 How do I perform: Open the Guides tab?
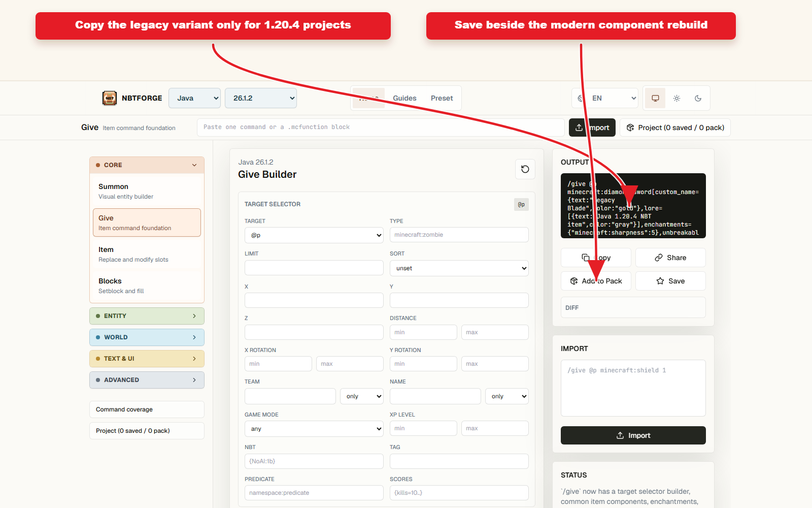pos(404,98)
